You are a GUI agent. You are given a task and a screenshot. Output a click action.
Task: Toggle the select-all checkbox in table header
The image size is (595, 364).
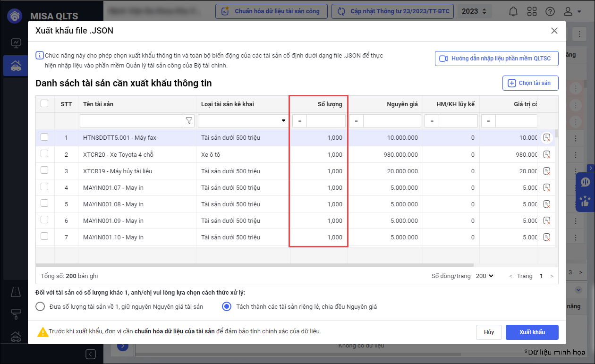(44, 103)
